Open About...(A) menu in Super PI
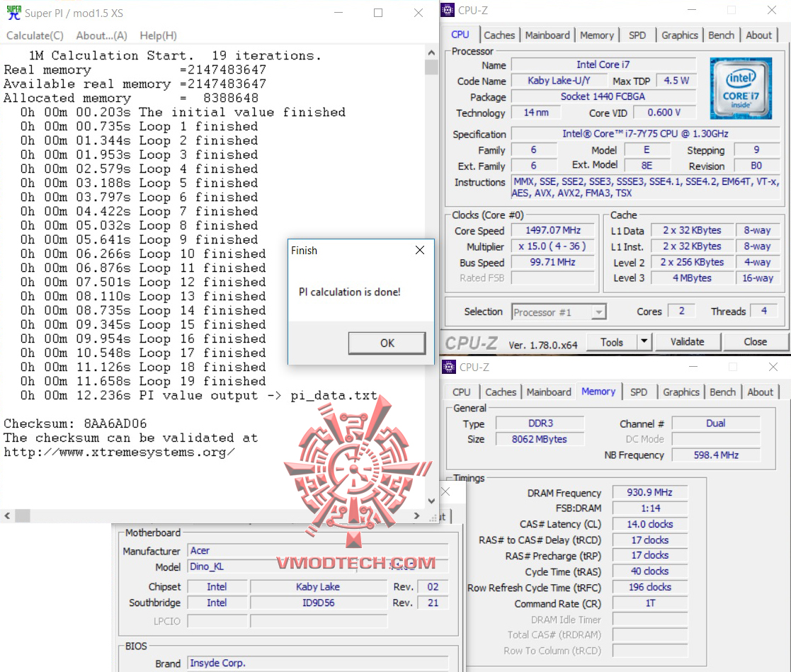The height and width of the screenshot is (672, 791). [x=101, y=35]
